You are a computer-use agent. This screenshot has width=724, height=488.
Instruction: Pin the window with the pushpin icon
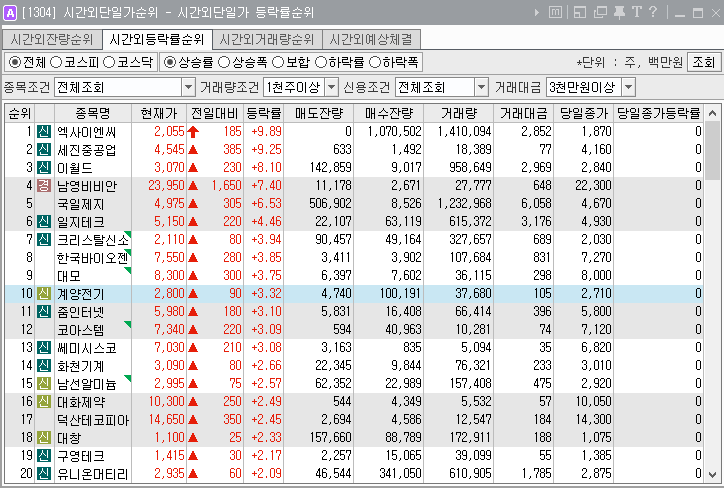point(619,12)
